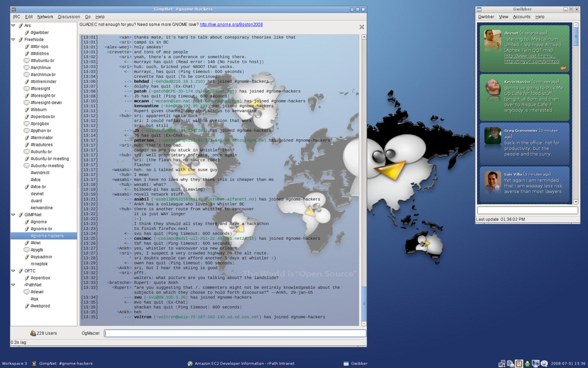Collapse the OFTC network expander
This screenshot has width=588, height=368.
14,271
